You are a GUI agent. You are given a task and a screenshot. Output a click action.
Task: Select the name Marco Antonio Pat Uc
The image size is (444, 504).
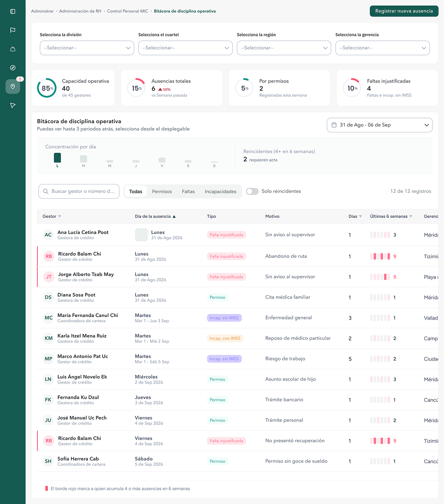tap(83, 356)
